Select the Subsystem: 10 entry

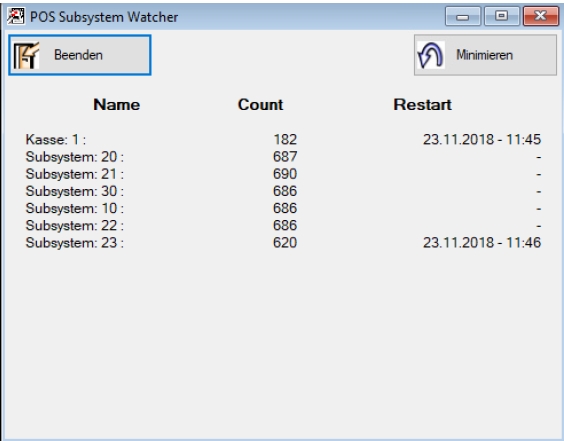pyautogui.click(x=74, y=208)
